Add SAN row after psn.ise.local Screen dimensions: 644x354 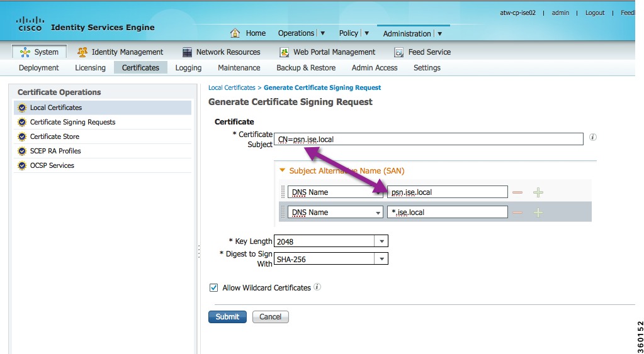point(538,192)
